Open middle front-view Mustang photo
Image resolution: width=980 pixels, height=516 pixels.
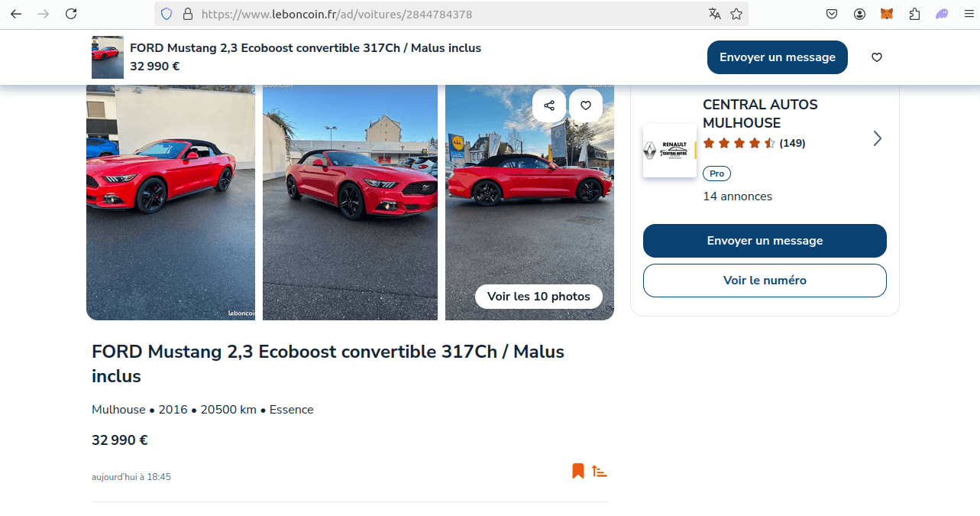[350, 203]
